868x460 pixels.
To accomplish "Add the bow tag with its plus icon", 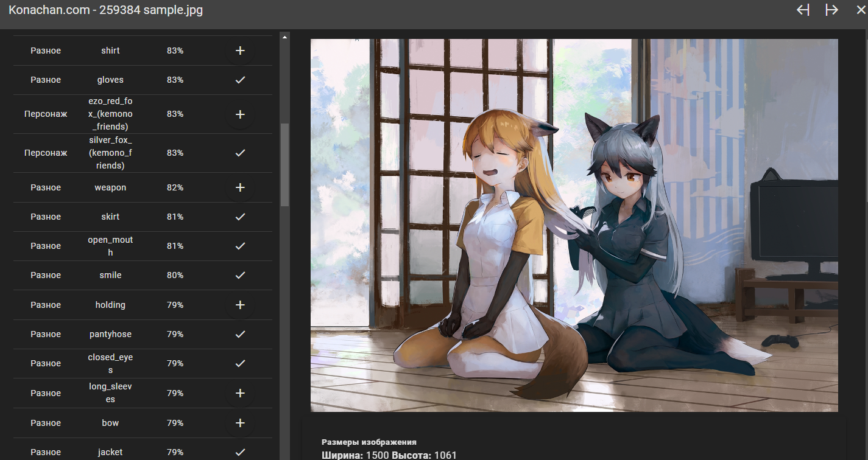I will 240,423.
